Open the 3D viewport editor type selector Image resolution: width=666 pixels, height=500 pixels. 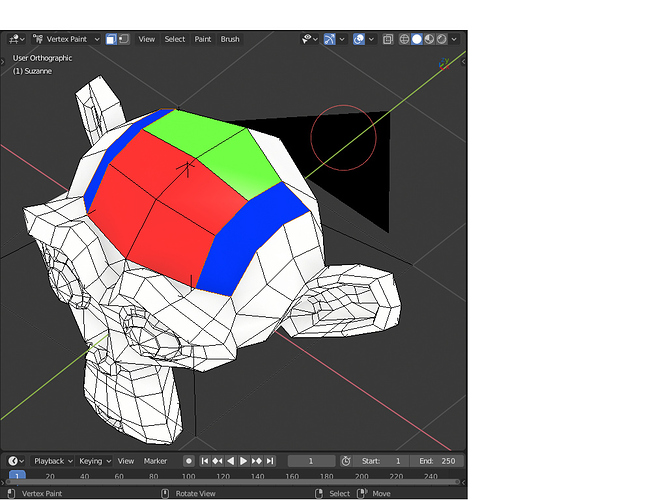pyautogui.click(x=17, y=39)
